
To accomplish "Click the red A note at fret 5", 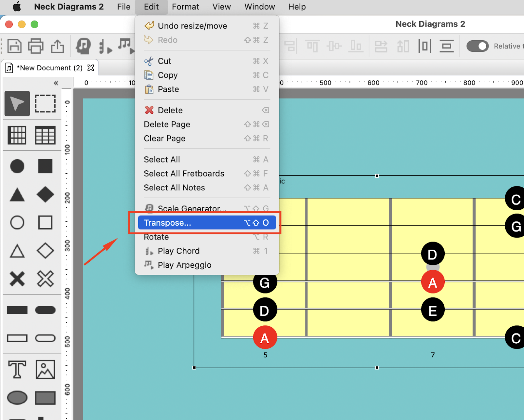I will coord(265,337).
